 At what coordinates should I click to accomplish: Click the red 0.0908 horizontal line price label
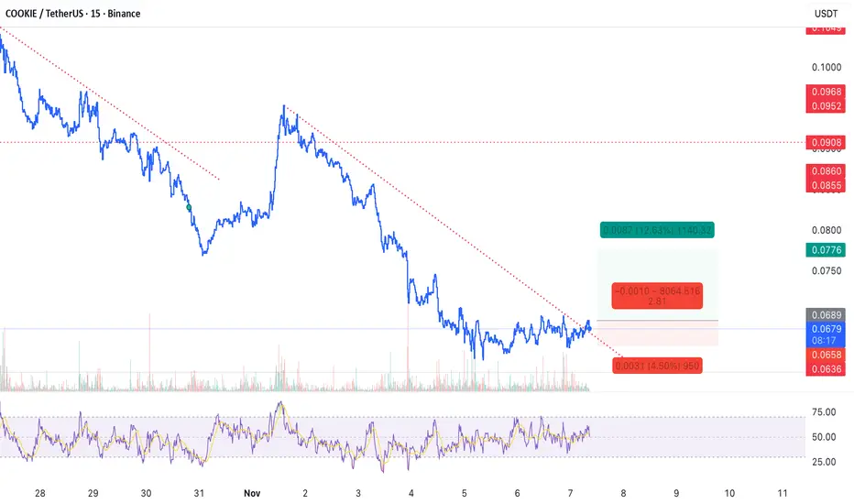826,143
